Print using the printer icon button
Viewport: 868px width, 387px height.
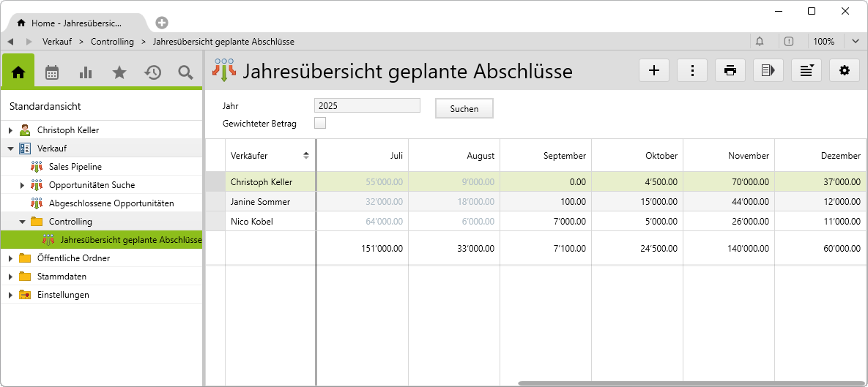click(730, 70)
